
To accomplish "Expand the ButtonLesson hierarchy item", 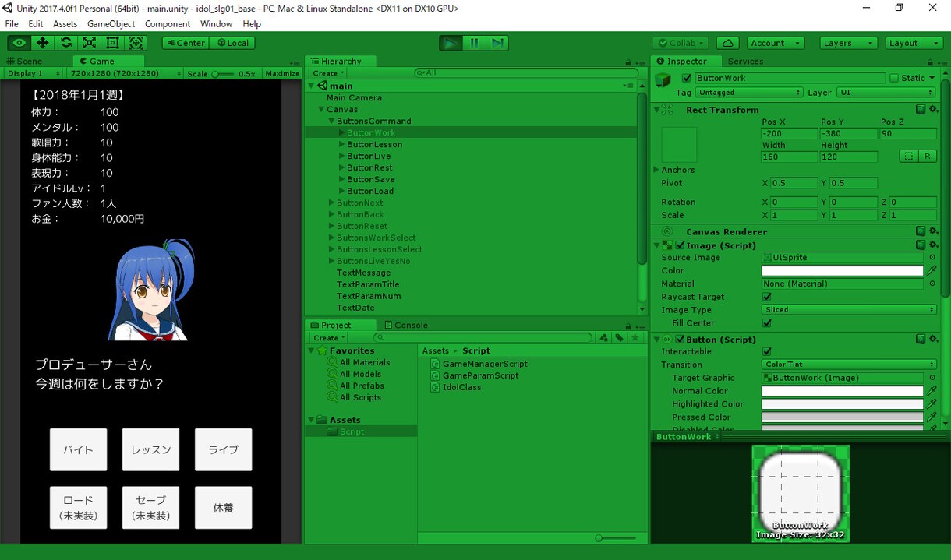I will 341,144.
